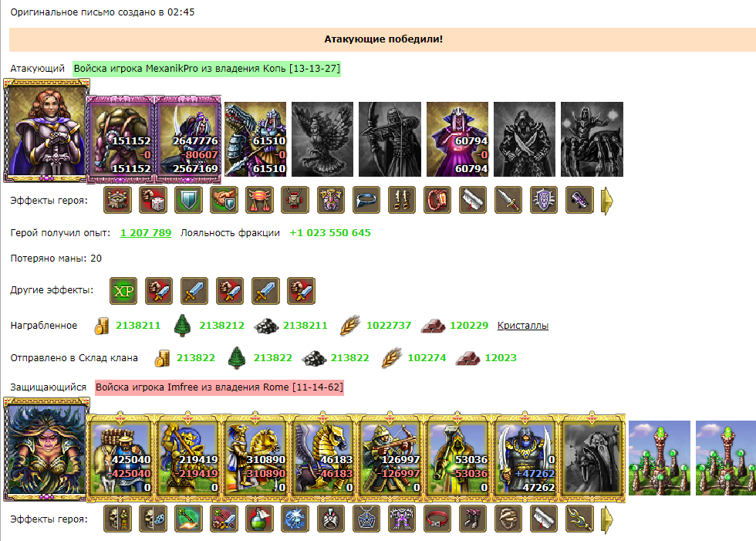756x541 pixels.
Task: Click the gold coins icon beside 213822
Action: click(x=162, y=358)
